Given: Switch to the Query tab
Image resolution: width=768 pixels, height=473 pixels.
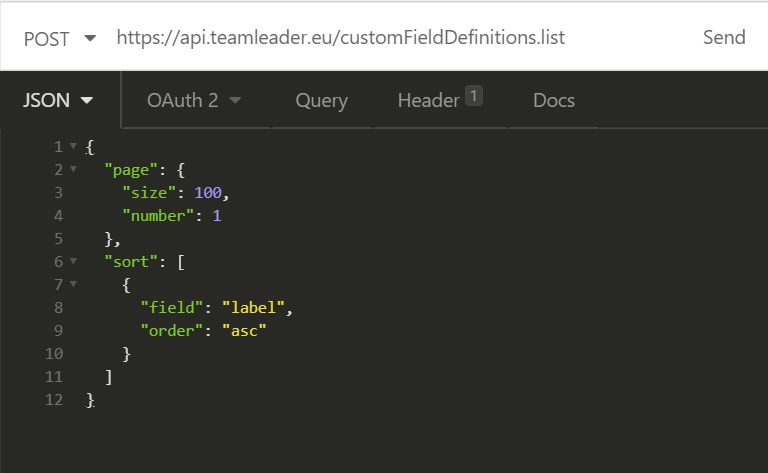Looking at the screenshot, I should [x=321, y=100].
